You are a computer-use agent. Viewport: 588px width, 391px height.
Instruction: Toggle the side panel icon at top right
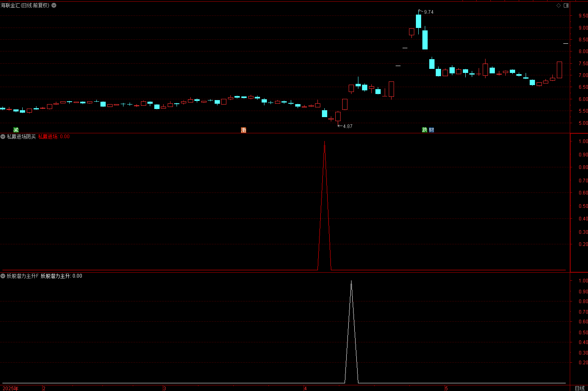[x=566, y=5]
